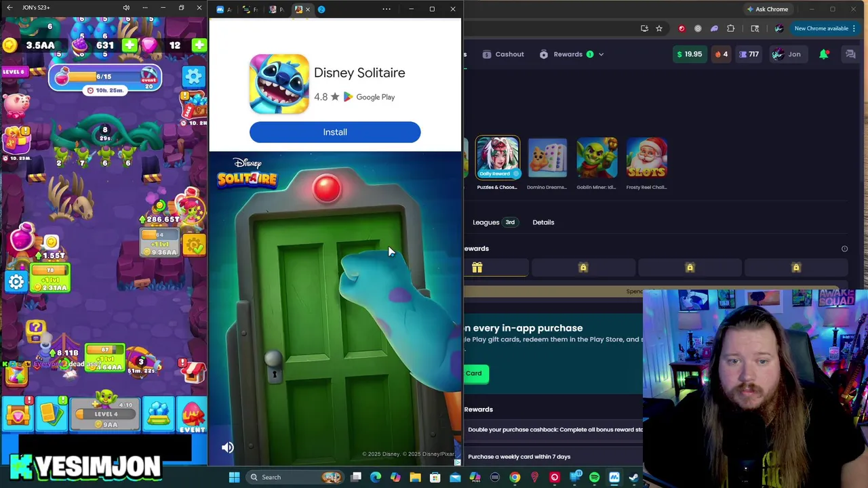This screenshot has height=488, width=868.
Task: Switch to the Details tab
Action: tap(543, 222)
